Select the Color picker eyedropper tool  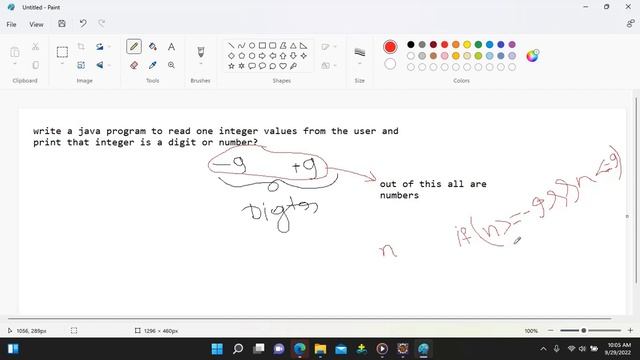point(153,65)
